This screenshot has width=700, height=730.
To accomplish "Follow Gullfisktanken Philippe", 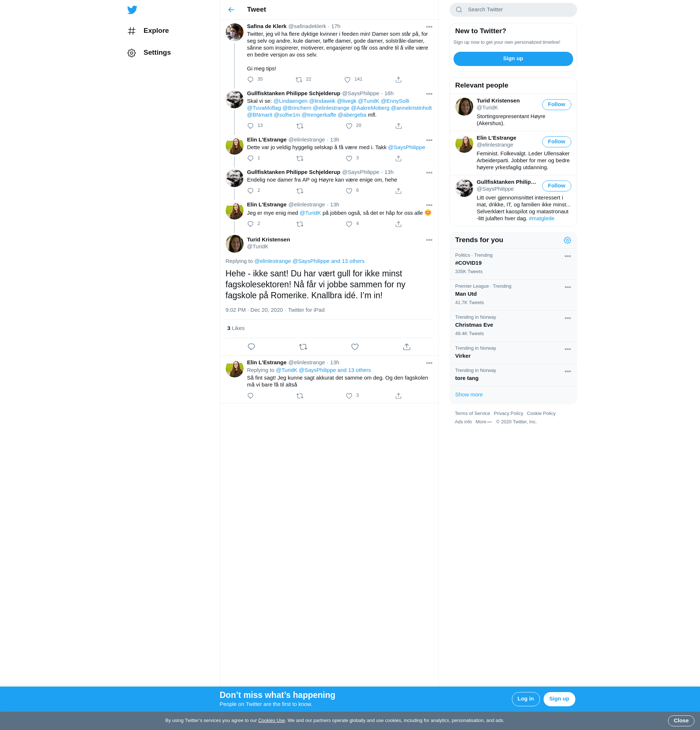I will click(556, 186).
